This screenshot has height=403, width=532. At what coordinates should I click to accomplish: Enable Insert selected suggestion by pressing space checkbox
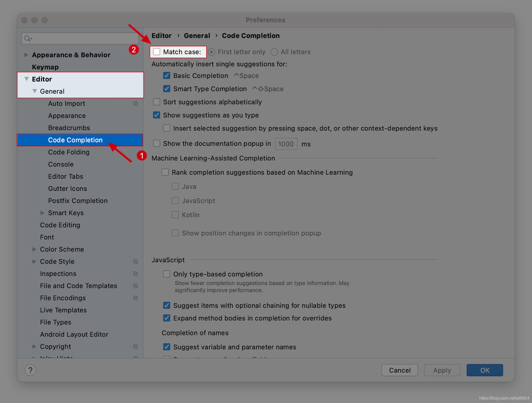(167, 128)
